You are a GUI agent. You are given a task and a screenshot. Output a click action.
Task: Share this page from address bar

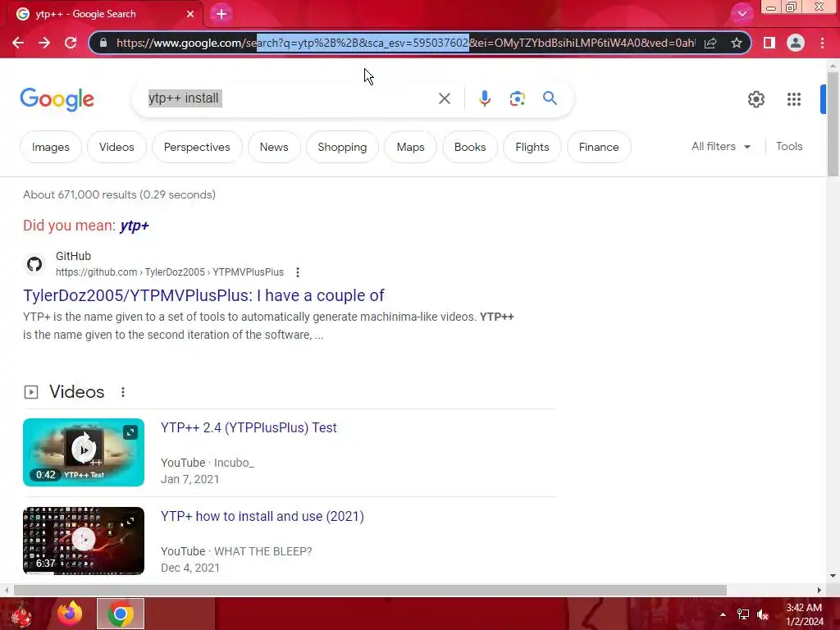pos(710,43)
